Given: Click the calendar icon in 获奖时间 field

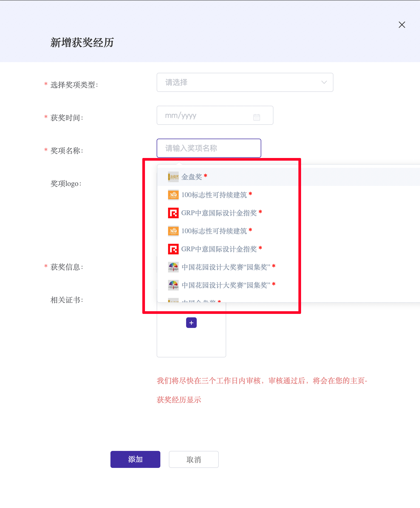Looking at the screenshot, I should tap(256, 117).
